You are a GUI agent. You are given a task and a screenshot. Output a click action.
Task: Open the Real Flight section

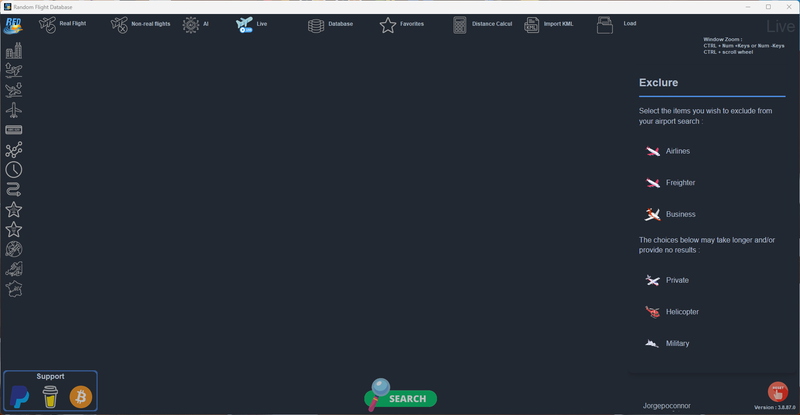click(x=48, y=23)
